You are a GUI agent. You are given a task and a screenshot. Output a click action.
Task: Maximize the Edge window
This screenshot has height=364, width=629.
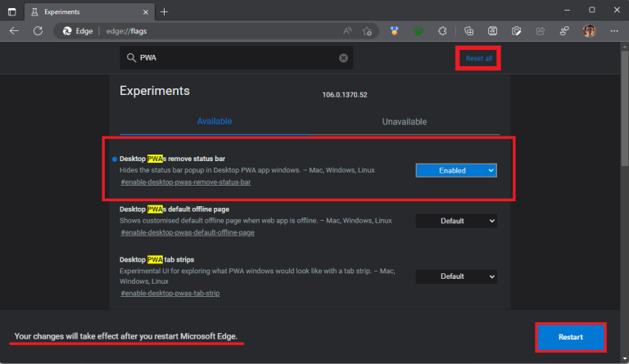click(591, 10)
